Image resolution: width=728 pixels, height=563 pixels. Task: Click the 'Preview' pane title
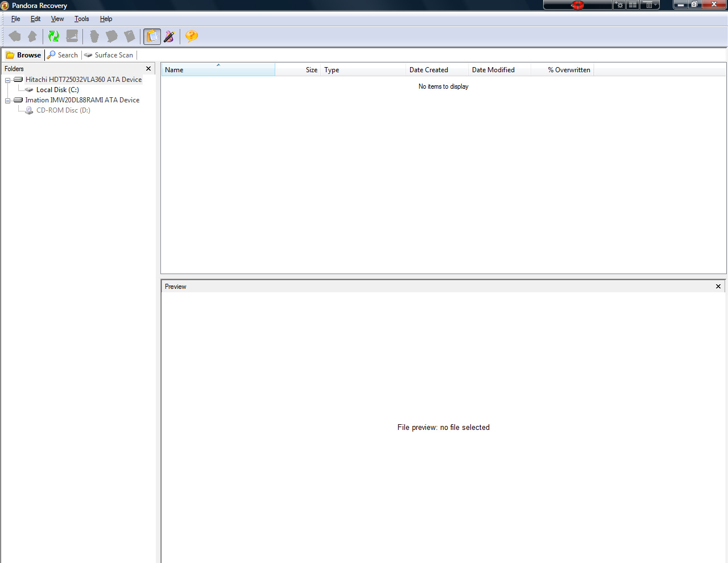point(176,287)
